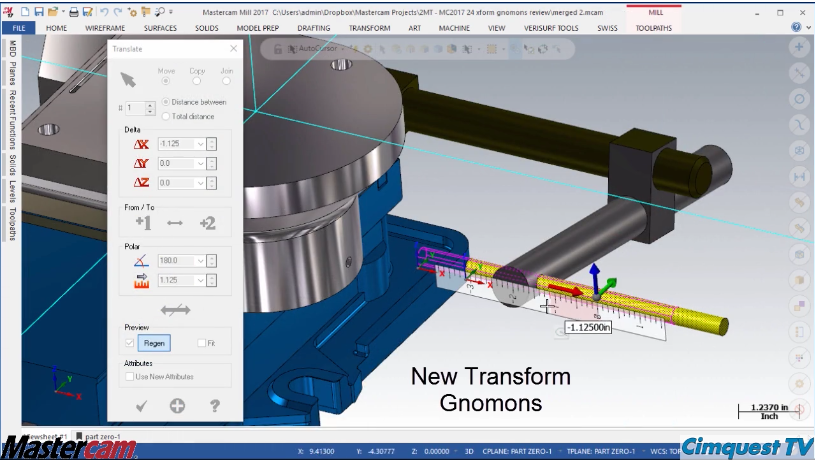Select Distance between radio option
This screenshot has height=460, width=815.
(166, 102)
